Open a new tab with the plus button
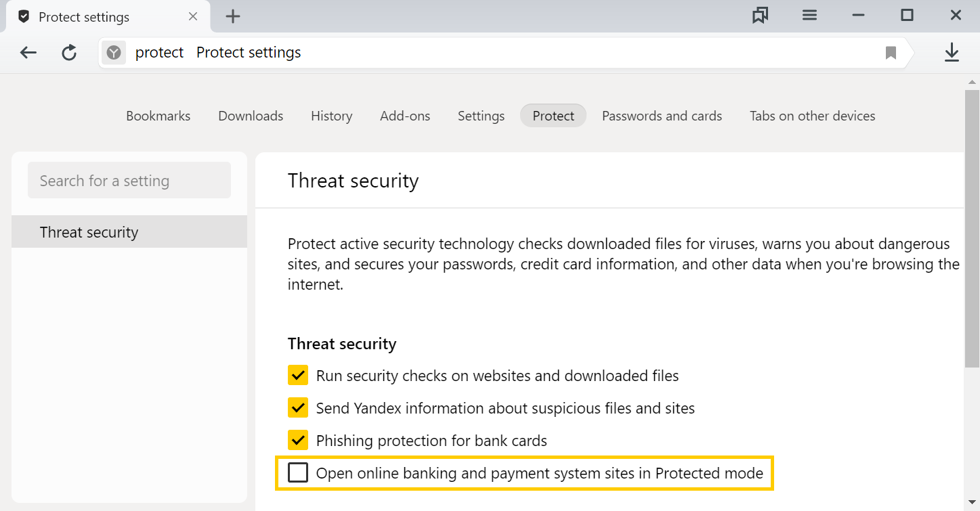 click(233, 16)
